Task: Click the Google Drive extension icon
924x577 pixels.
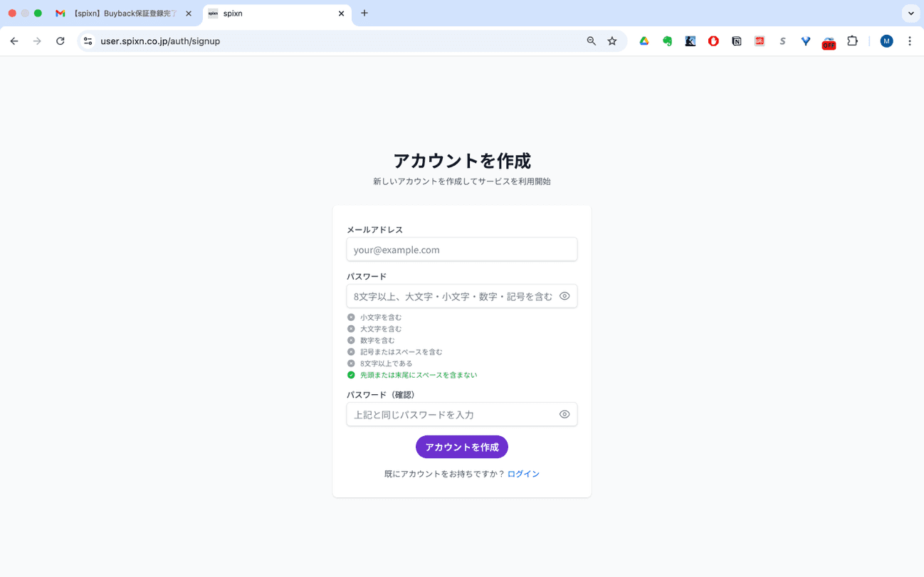Action: coord(644,41)
